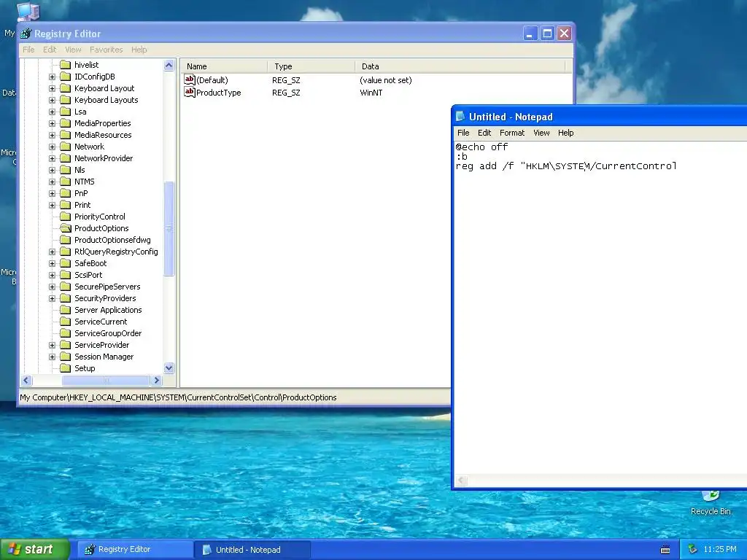The image size is (747, 560).
Task: Click the SafeBoot folder icon
Action: click(x=65, y=263)
